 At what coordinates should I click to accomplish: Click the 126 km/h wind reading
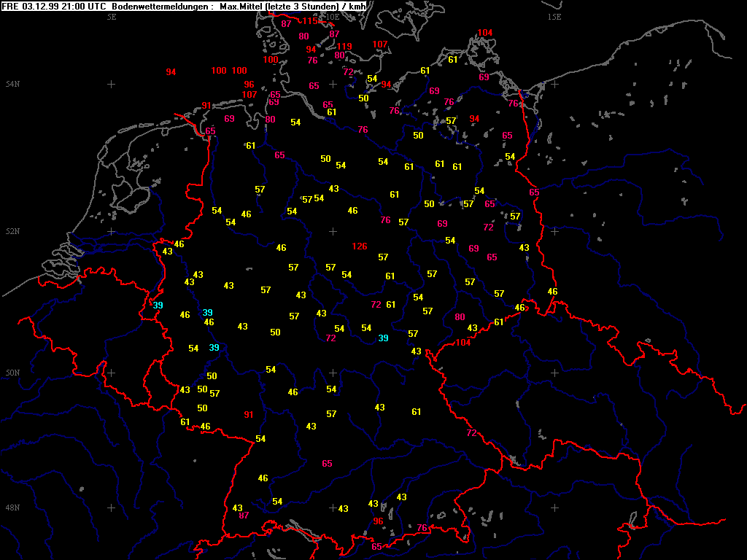tap(360, 246)
